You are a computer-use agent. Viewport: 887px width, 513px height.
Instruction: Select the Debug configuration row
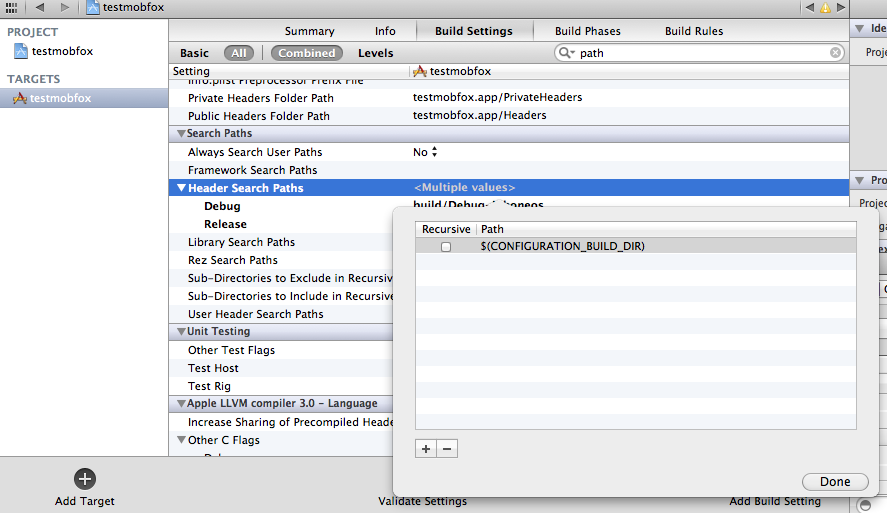tap(222, 206)
